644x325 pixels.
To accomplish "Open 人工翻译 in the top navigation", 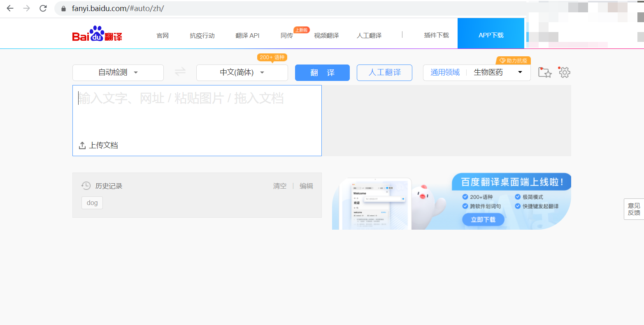I will [369, 35].
